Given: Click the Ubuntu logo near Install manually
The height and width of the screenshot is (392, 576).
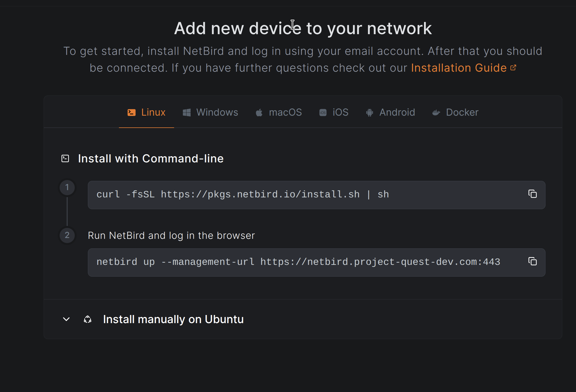Looking at the screenshot, I should click(87, 319).
